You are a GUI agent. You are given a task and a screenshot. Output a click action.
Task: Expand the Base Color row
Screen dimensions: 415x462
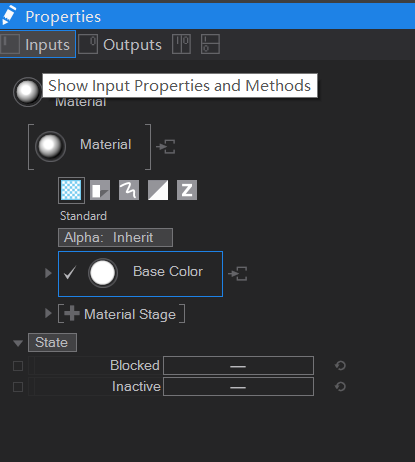pyautogui.click(x=48, y=273)
